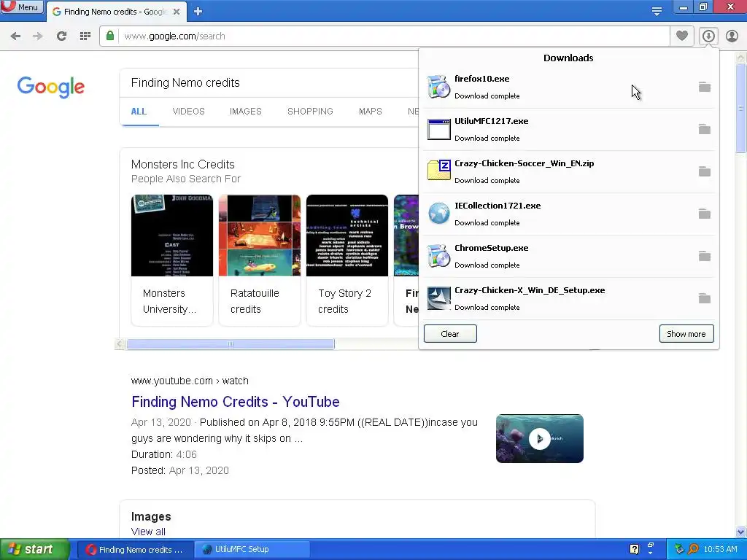Open the user account profile icon

[x=732, y=36]
